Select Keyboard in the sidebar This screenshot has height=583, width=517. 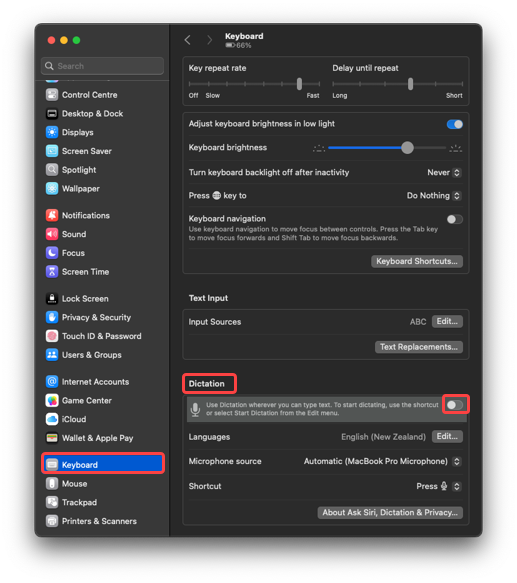tap(103, 465)
